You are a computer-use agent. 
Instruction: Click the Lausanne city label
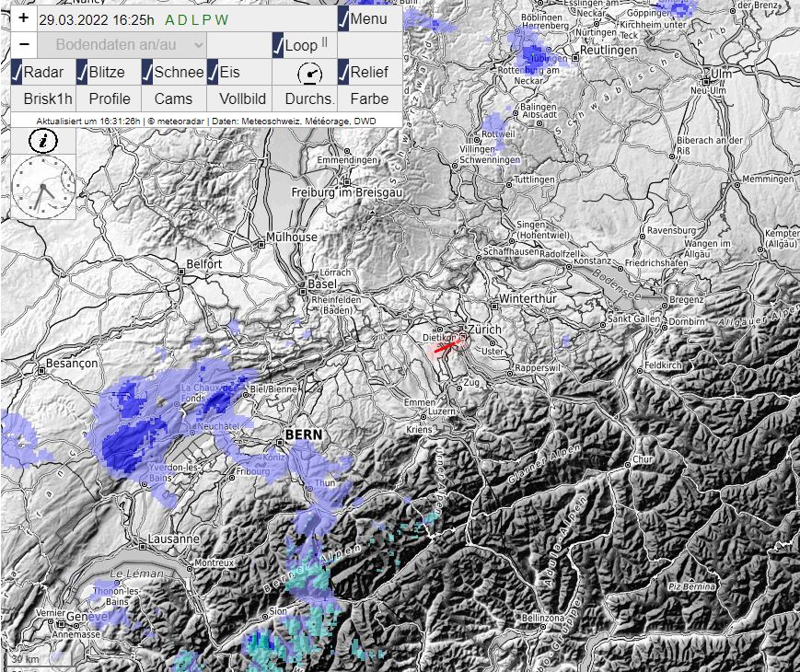[x=174, y=539]
